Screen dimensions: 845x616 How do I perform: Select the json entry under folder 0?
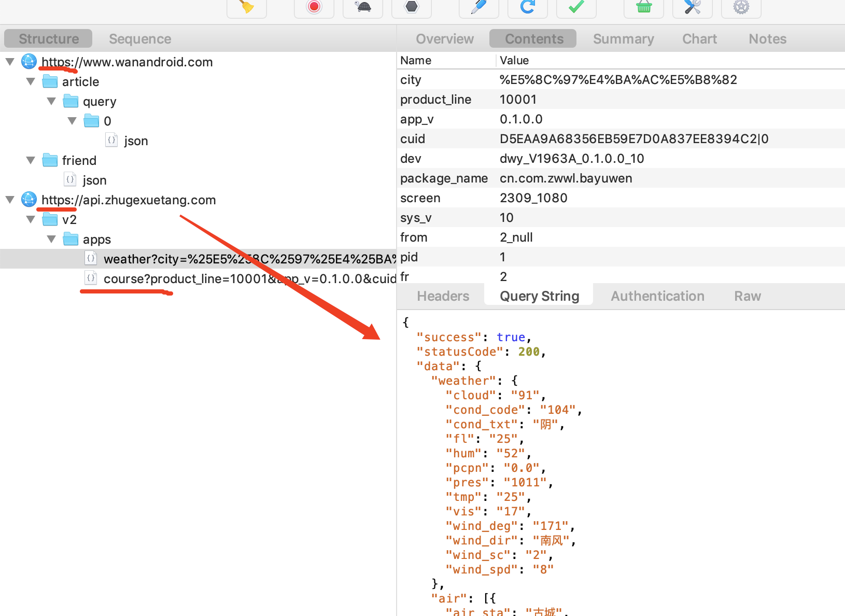coord(136,141)
